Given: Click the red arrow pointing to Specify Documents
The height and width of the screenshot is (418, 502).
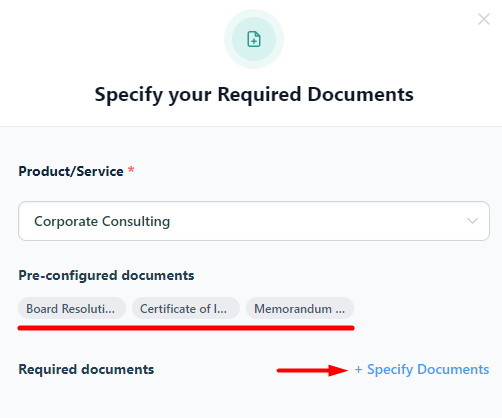Looking at the screenshot, I should (312, 370).
